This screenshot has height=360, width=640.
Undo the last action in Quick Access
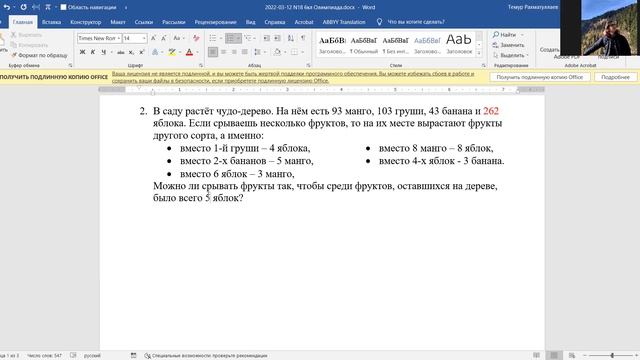(x=7, y=7)
